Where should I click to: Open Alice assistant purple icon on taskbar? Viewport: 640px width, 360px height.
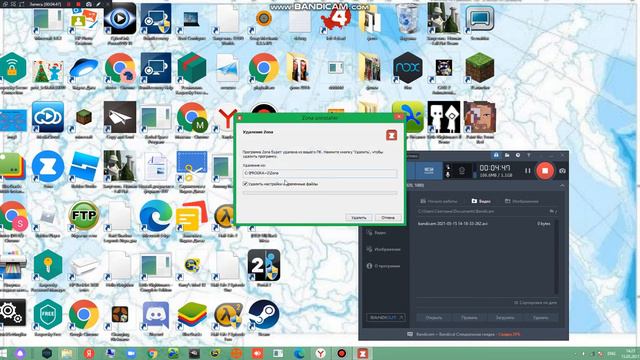(20, 353)
